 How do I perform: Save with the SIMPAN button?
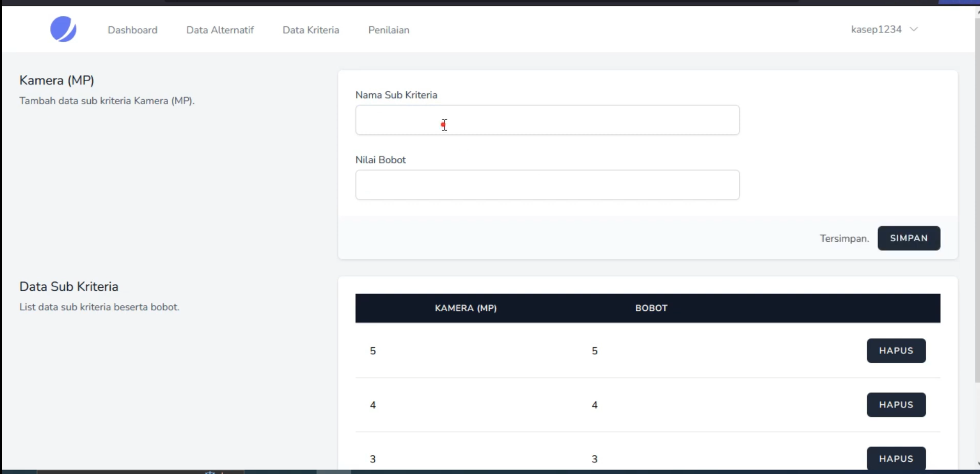coord(909,238)
